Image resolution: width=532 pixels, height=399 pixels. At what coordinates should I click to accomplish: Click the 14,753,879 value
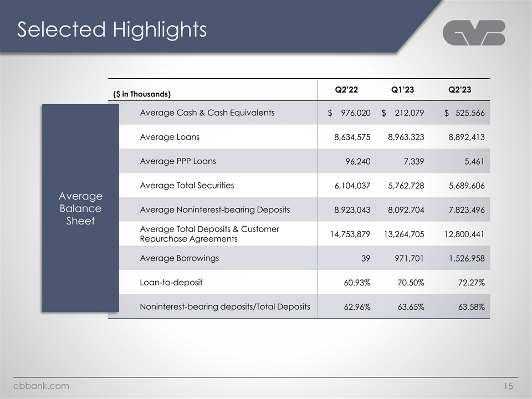350,234
